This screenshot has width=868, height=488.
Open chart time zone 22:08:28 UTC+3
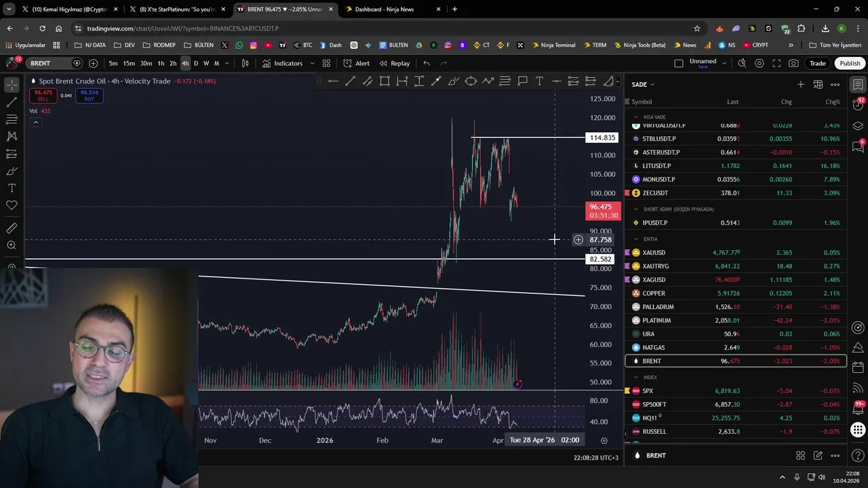[x=595, y=457]
